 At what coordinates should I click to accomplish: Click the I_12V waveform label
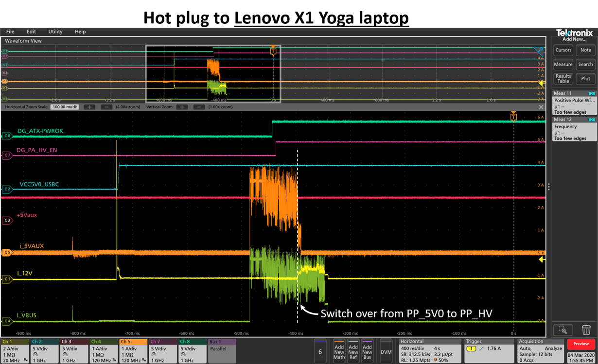click(x=25, y=274)
